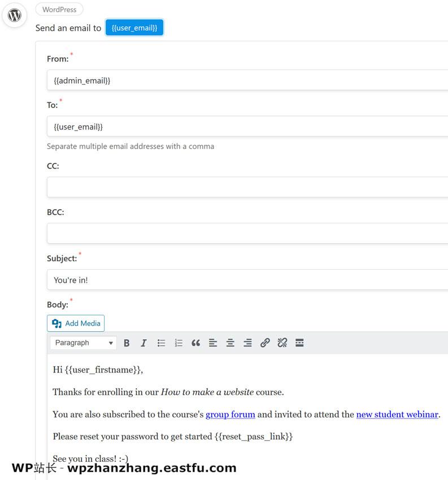The image size is (448, 480).
Task: Click the WordPress label chip
Action: (59, 9)
